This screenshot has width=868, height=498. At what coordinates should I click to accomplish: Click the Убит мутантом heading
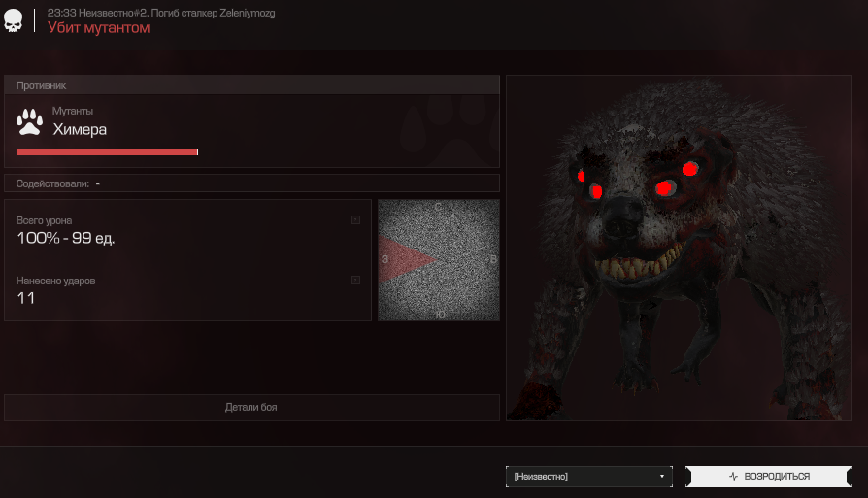click(98, 27)
